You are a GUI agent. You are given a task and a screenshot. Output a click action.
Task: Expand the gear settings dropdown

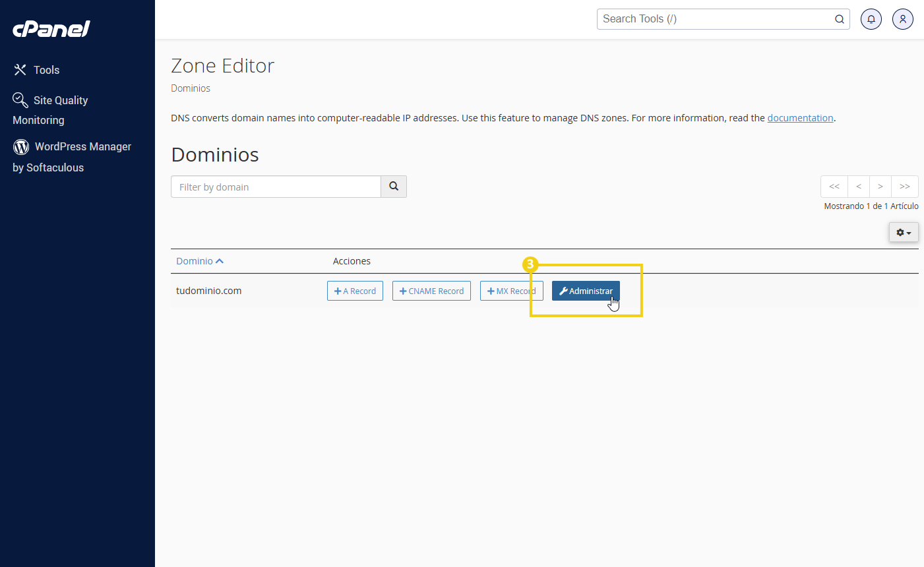pos(904,232)
